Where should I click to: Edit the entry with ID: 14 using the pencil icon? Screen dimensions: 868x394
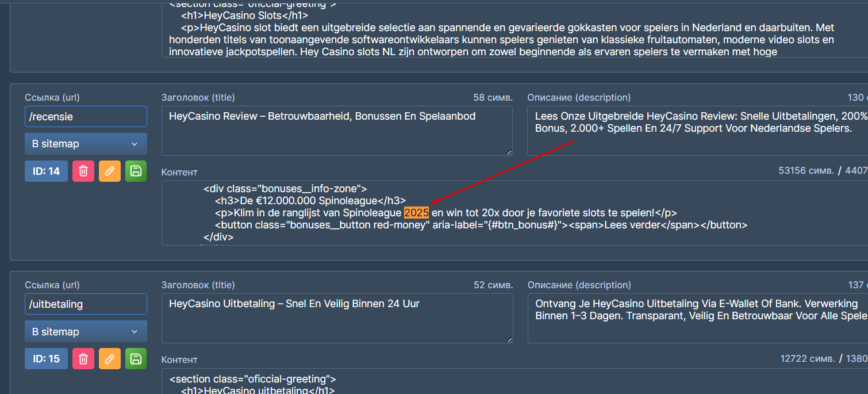click(110, 171)
